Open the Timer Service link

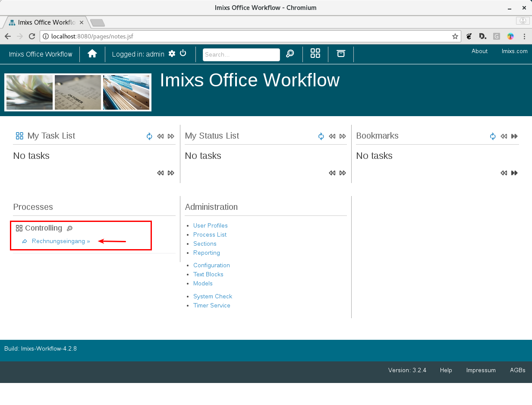coord(211,306)
